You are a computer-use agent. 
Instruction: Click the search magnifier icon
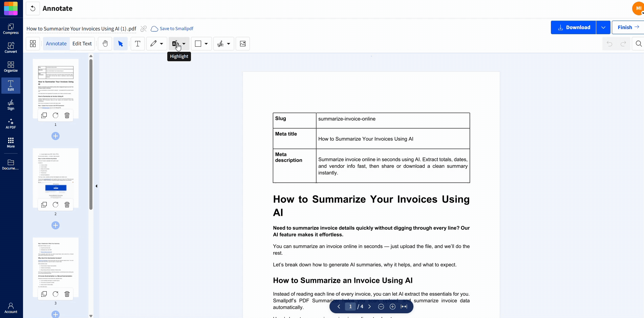pos(639,44)
